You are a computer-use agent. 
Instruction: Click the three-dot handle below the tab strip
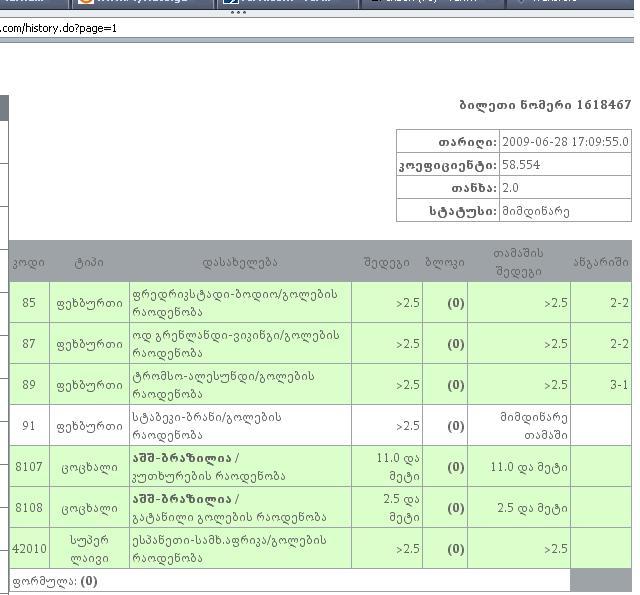238,13
